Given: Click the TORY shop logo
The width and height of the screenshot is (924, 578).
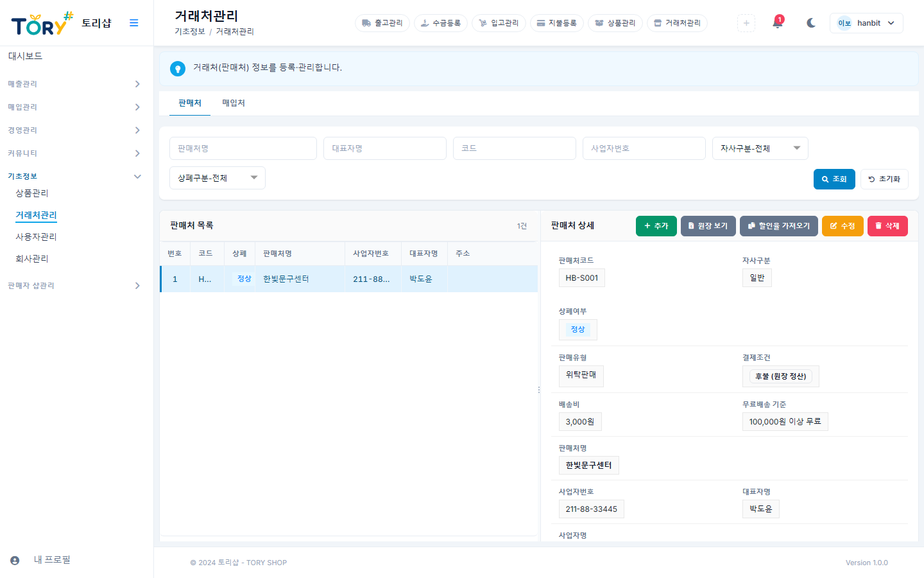Looking at the screenshot, I should (42, 24).
